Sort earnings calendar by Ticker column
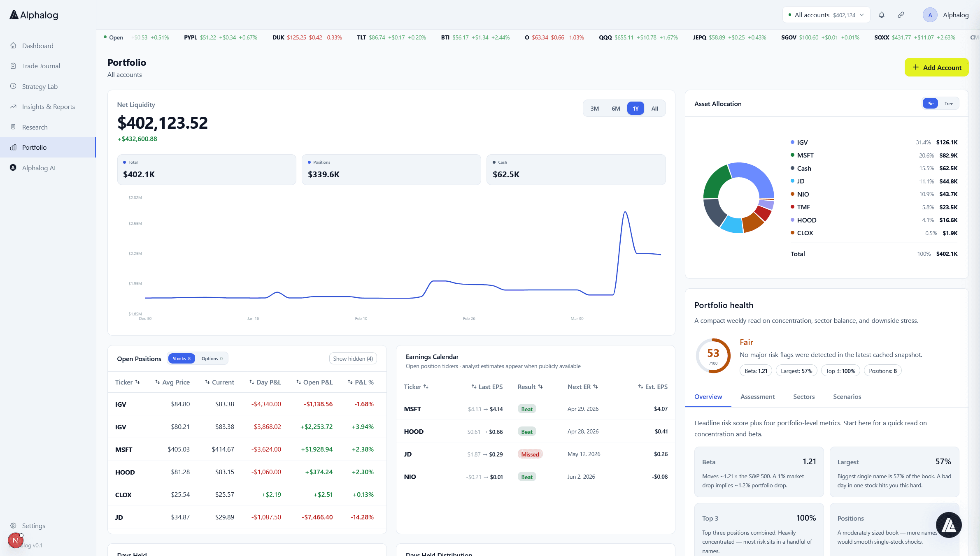980x556 pixels. (416, 387)
